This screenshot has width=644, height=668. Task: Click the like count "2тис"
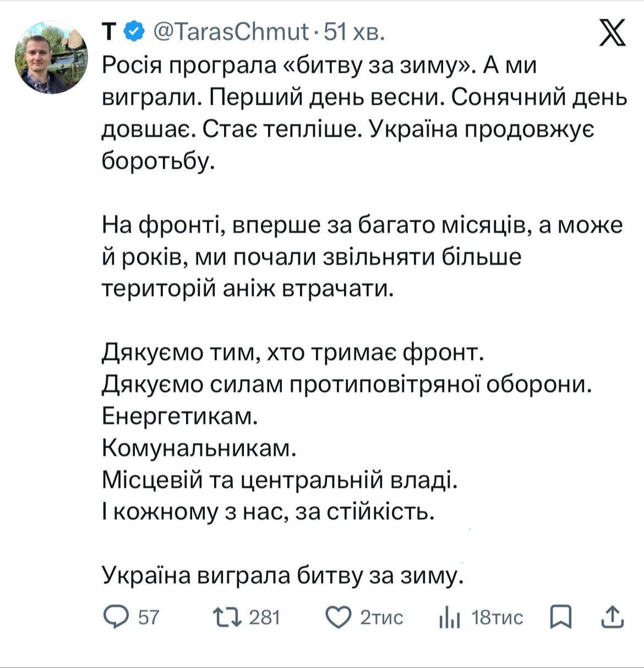[x=381, y=617]
